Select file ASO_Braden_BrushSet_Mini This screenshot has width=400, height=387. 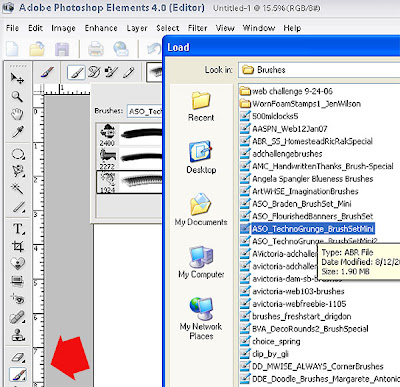pyautogui.click(x=296, y=204)
